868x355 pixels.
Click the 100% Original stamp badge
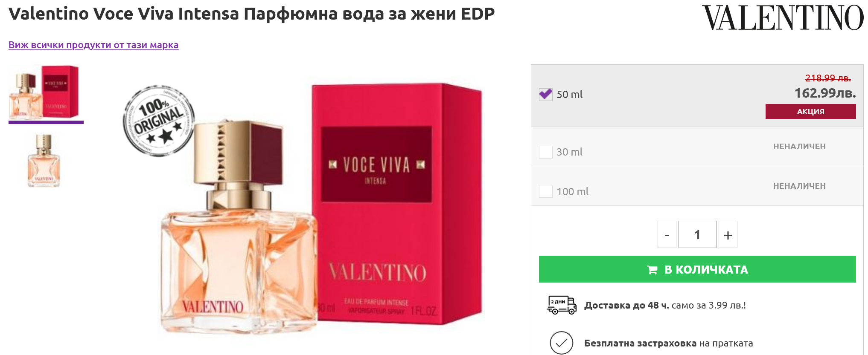click(x=159, y=121)
